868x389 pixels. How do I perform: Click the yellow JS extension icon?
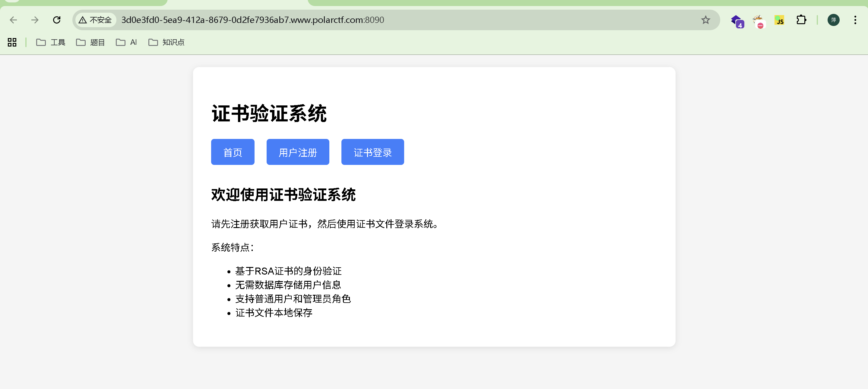(779, 20)
